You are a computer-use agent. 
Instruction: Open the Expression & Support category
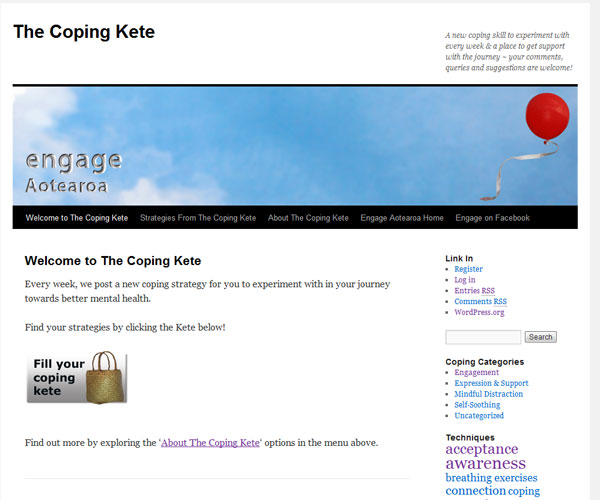(491, 383)
